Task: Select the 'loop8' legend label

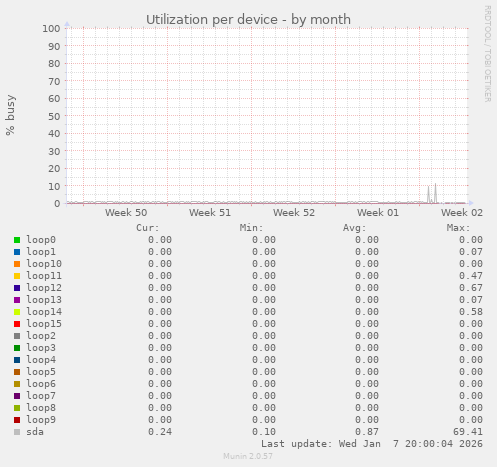Action: coord(41,408)
